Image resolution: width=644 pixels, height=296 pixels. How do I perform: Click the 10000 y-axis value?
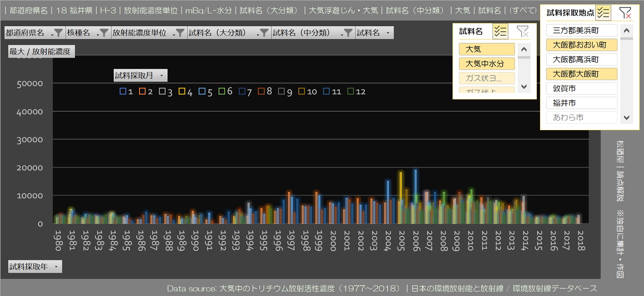pos(30,196)
